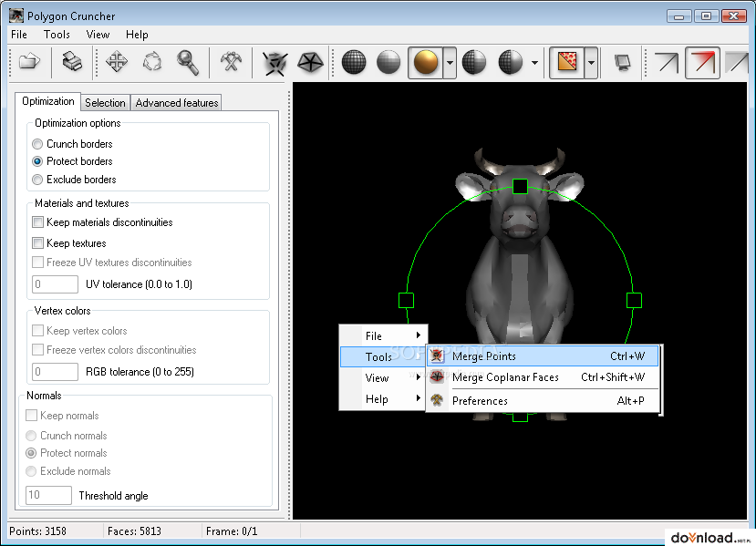Select Exclude normals radio button
This screenshot has width=756, height=546.
pyautogui.click(x=31, y=471)
